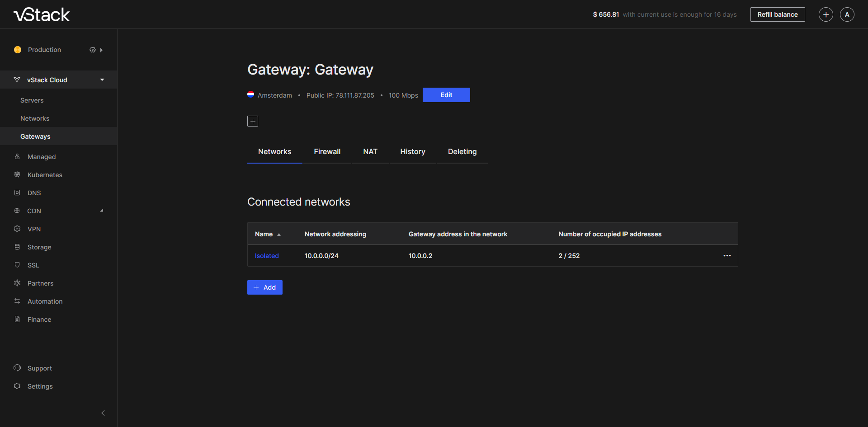Open the Support section in sidebar
The image size is (868, 427).
[39, 368]
